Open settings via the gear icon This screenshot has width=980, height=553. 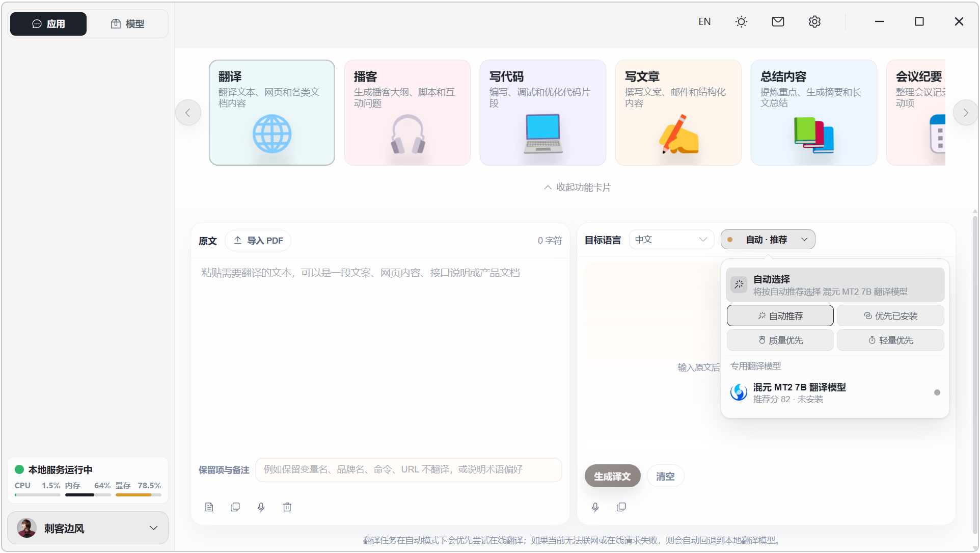814,21
